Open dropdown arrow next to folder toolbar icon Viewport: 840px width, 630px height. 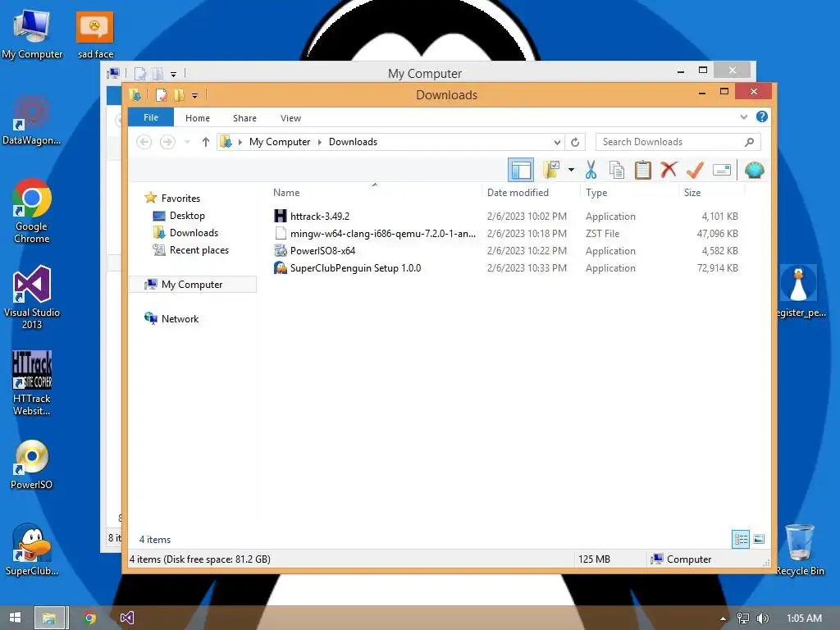[x=571, y=171]
